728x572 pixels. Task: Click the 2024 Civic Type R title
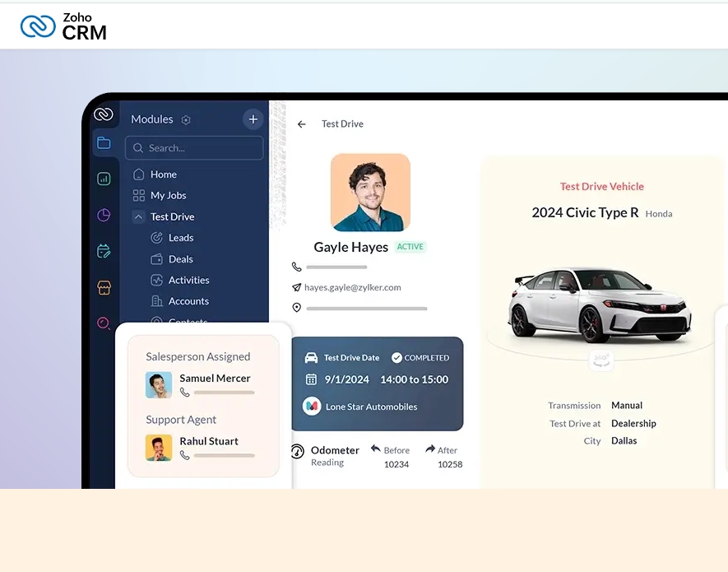pyautogui.click(x=585, y=212)
